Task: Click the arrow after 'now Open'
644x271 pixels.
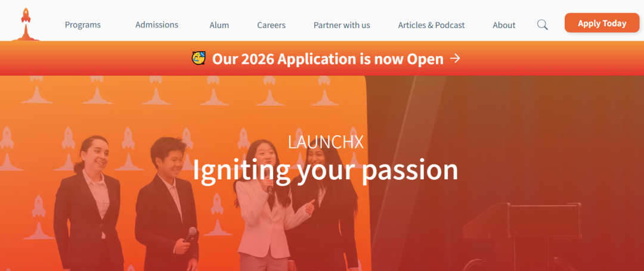Action: tap(454, 58)
